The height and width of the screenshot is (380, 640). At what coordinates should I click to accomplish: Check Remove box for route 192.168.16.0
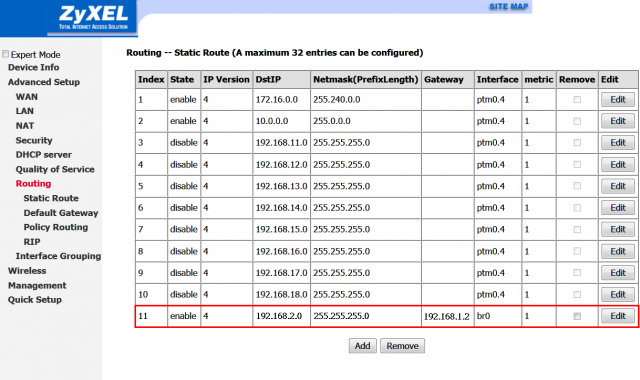tap(577, 251)
